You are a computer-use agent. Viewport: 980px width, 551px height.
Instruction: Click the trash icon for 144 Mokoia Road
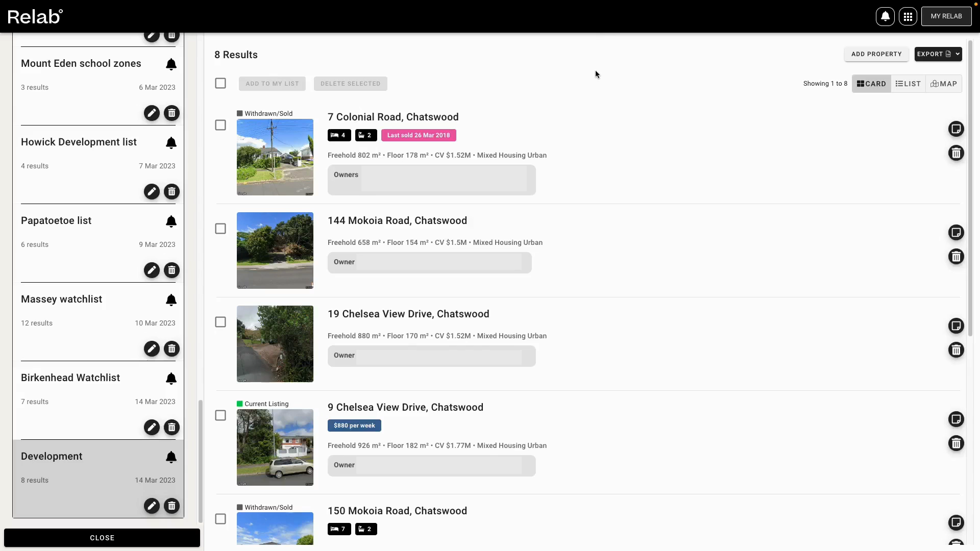coord(957,257)
